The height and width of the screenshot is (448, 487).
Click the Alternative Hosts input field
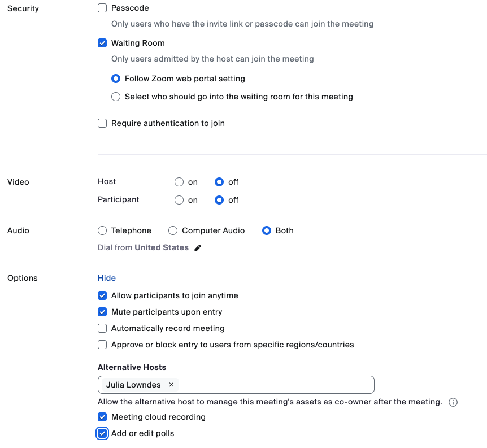pos(271,385)
